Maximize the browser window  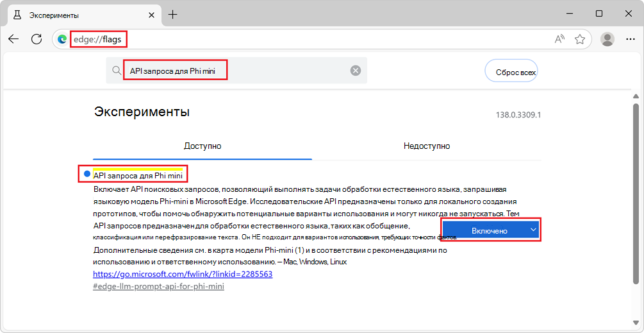click(x=599, y=13)
